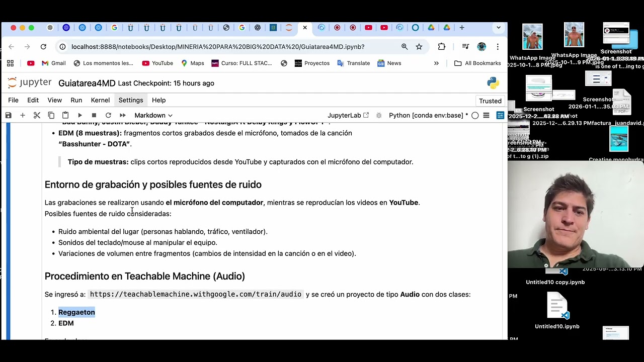
Task: Open the JupyterLab link
Action: 348,115
